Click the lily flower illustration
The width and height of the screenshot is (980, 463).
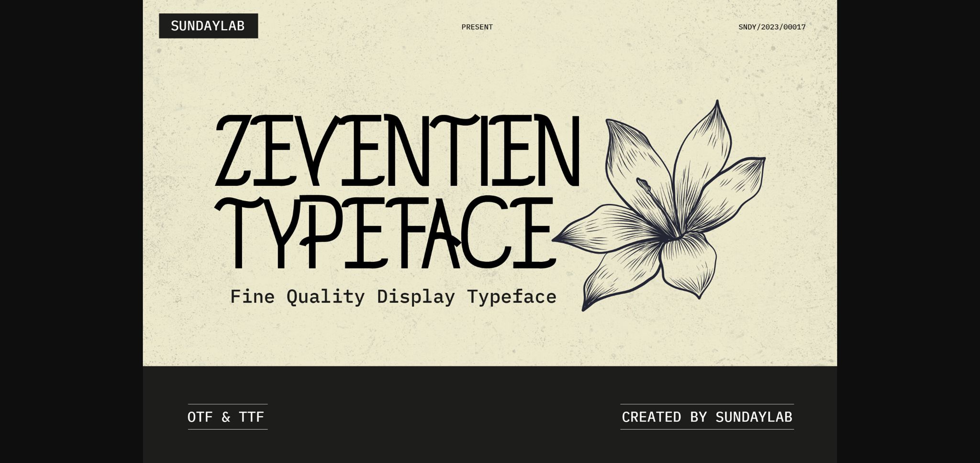point(659,205)
